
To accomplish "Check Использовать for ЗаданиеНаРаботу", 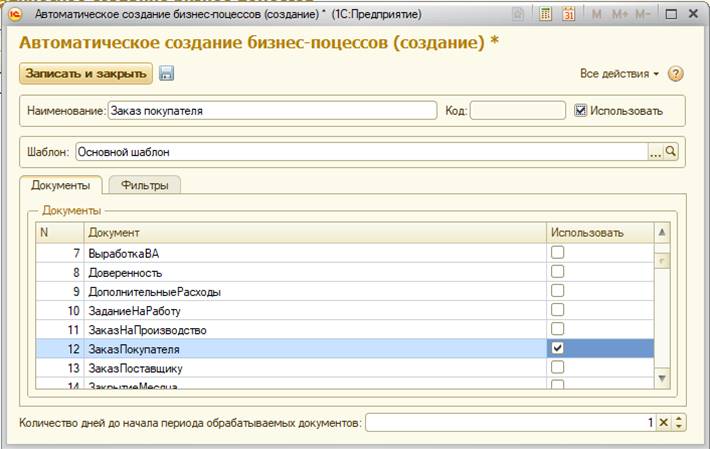I will (x=557, y=310).
